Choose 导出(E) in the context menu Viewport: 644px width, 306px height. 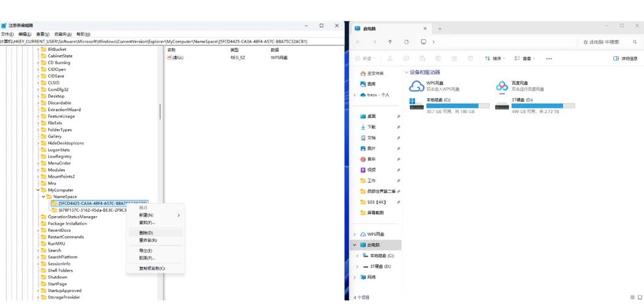[155, 251]
